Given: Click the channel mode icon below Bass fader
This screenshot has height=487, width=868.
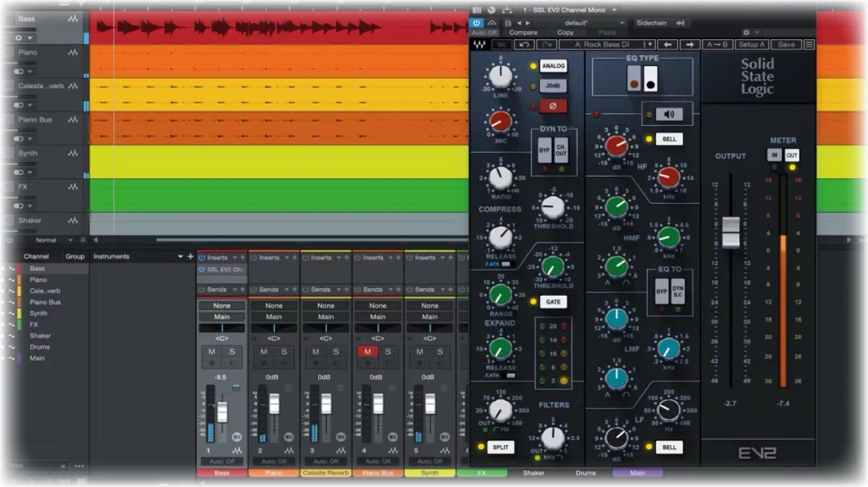Looking at the screenshot, I should pos(237,437).
